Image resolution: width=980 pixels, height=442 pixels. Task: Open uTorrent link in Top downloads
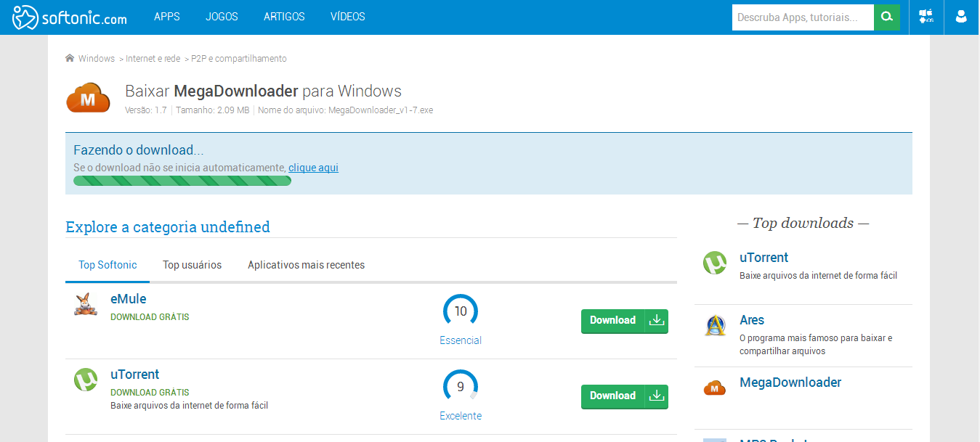point(764,258)
